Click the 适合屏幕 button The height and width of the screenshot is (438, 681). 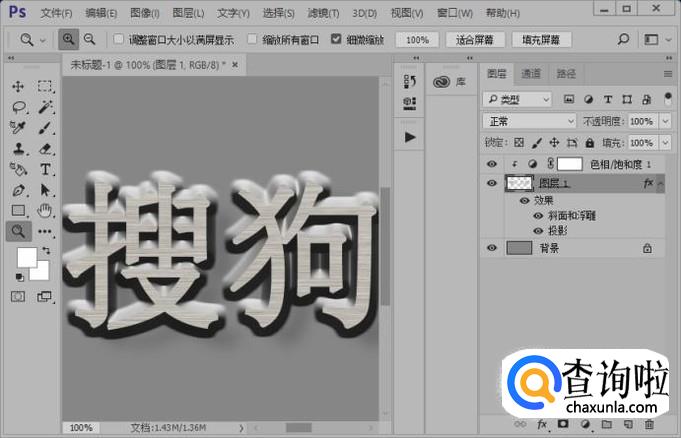point(475,40)
